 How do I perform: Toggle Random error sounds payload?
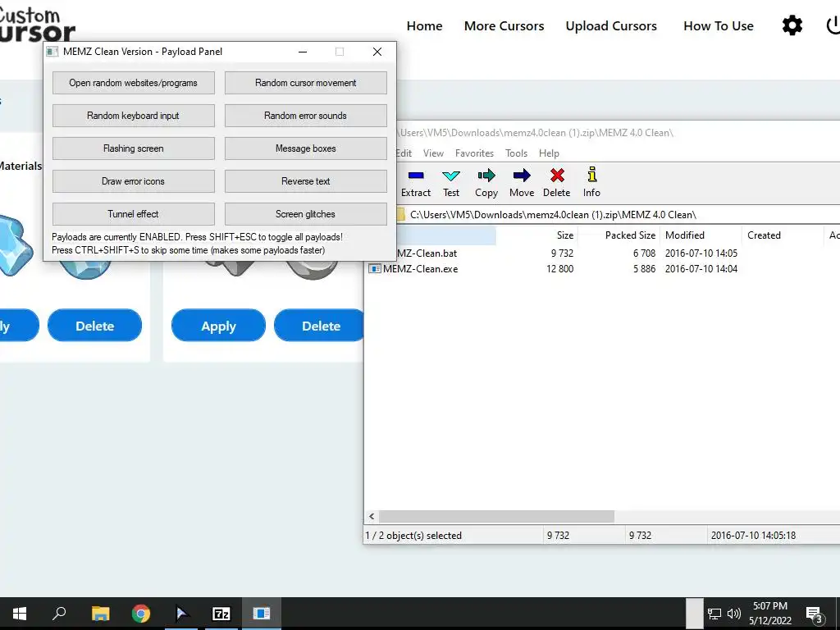click(x=306, y=116)
